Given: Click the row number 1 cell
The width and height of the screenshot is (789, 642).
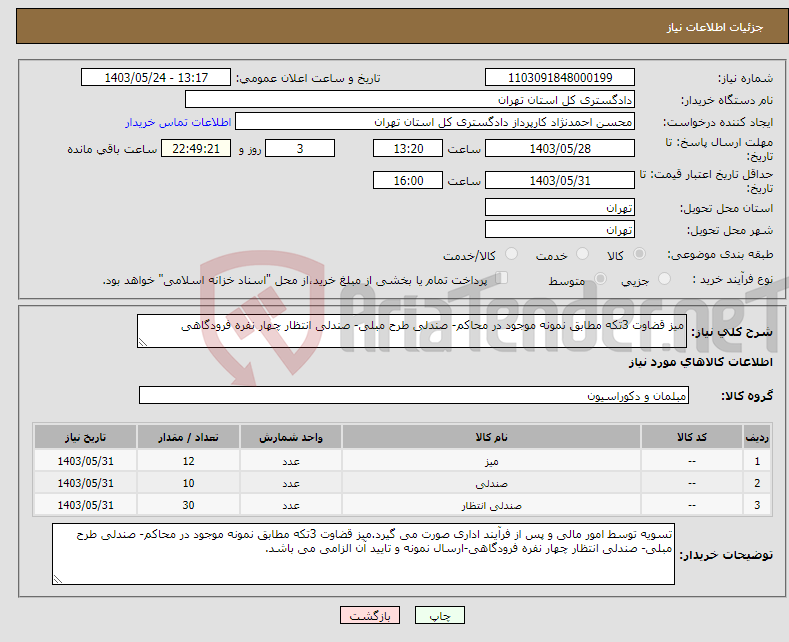Looking at the screenshot, I should (757, 461).
